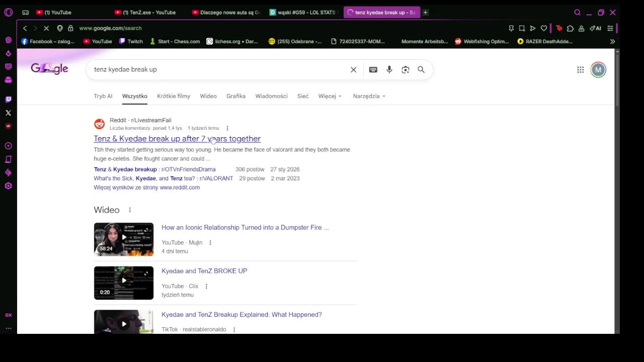
Task: Open the snapshot icon in address bar
Action: [522, 28]
